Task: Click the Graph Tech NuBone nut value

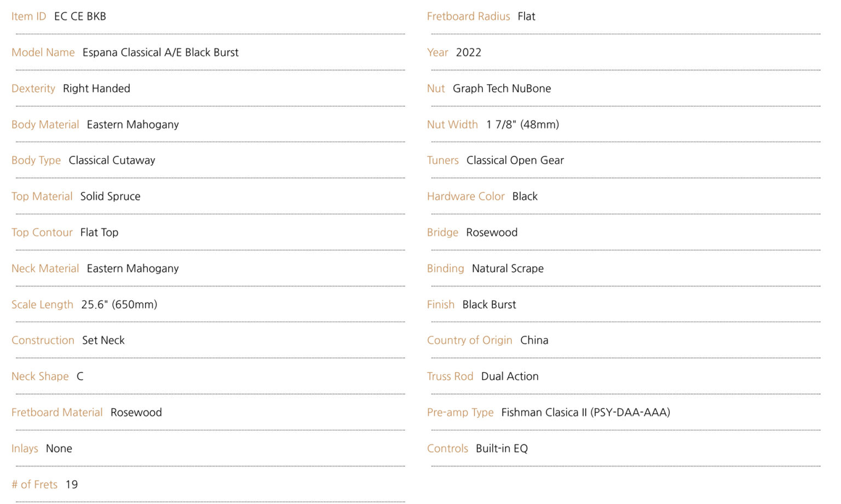Action: tap(502, 89)
